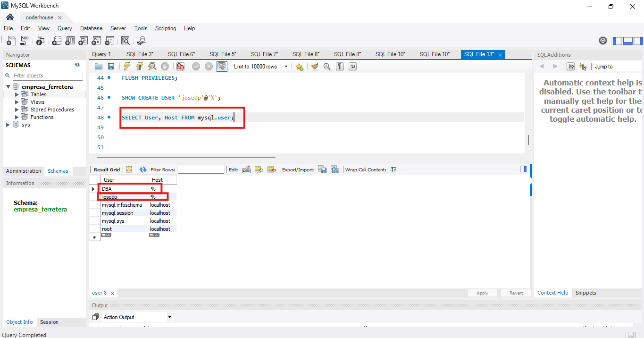Open the Jump to dropdown
The height and width of the screenshot is (338, 644).
618,67
